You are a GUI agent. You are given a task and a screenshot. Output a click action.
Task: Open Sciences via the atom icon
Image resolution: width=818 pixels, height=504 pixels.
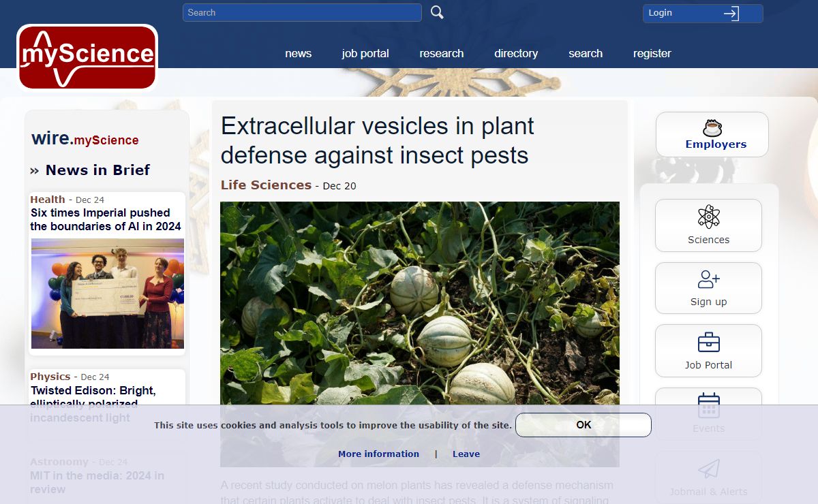tap(708, 217)
